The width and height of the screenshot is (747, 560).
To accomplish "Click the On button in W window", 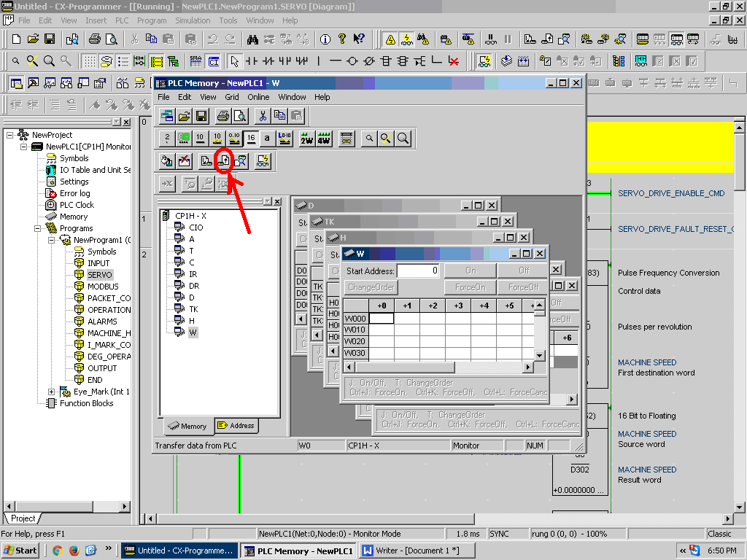I will [471, 271].
